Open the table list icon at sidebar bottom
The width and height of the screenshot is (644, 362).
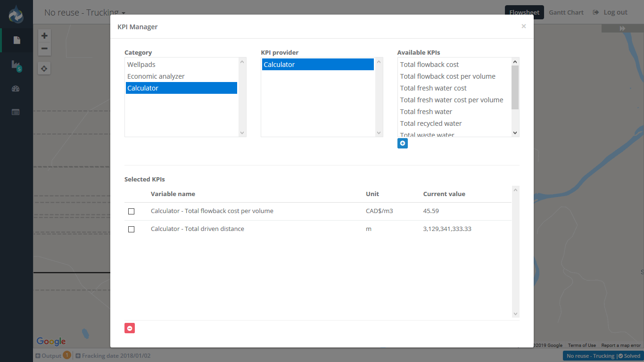[x=16, y=112]
